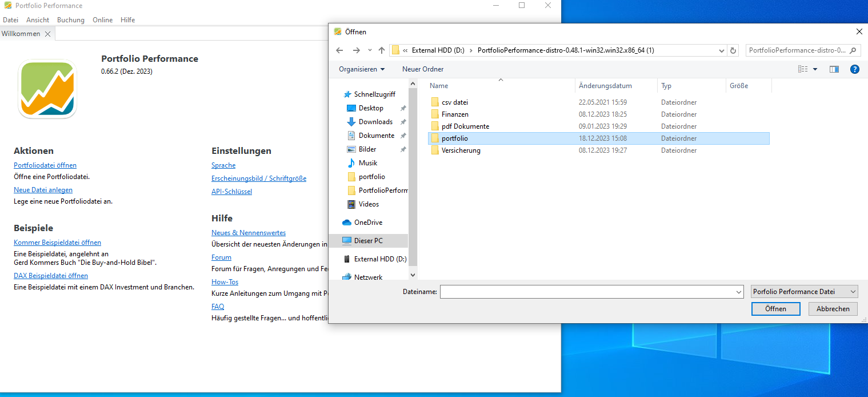The height and width of the screenshot is (397, 868).
Task: Select the portfolio folder in the navigation pane
Action: 371,177
